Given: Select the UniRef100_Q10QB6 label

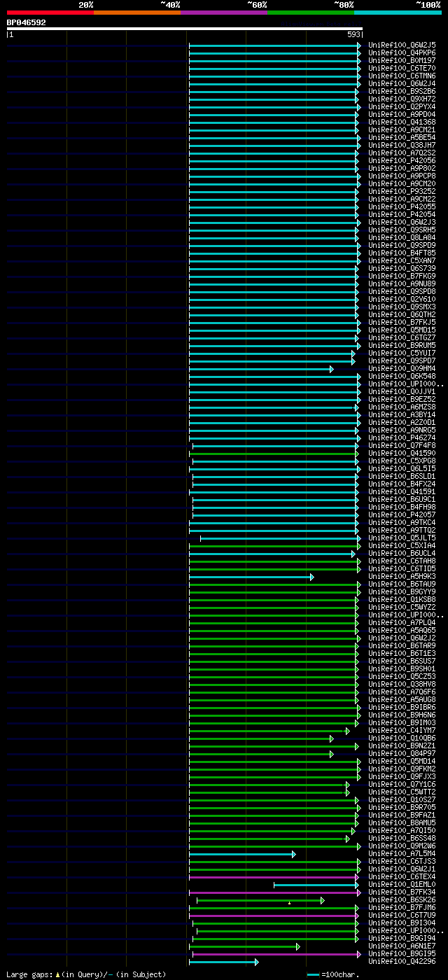Looking at the screenshot, I should pyautogui.click(x=402, y=738).
